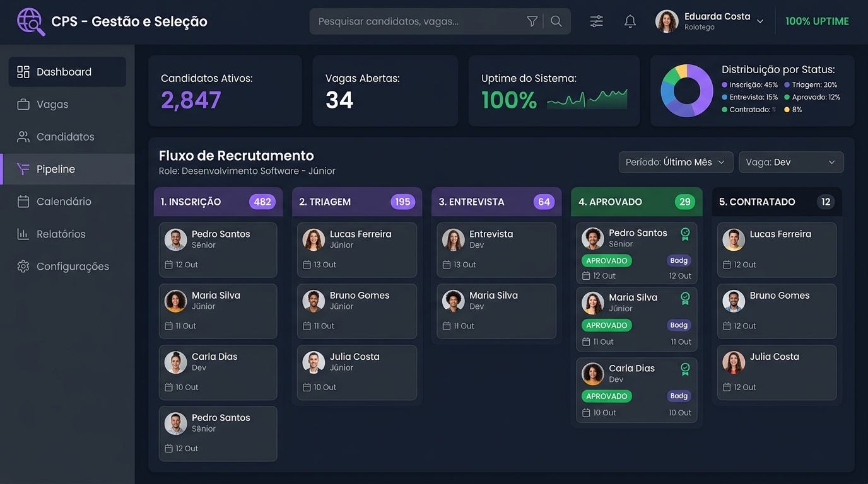Viewport: 868px width, 484px height.
Task: Click the Pipeline funnel icon in sidebar
Action: pyautogui.click(x=23, y=169)
